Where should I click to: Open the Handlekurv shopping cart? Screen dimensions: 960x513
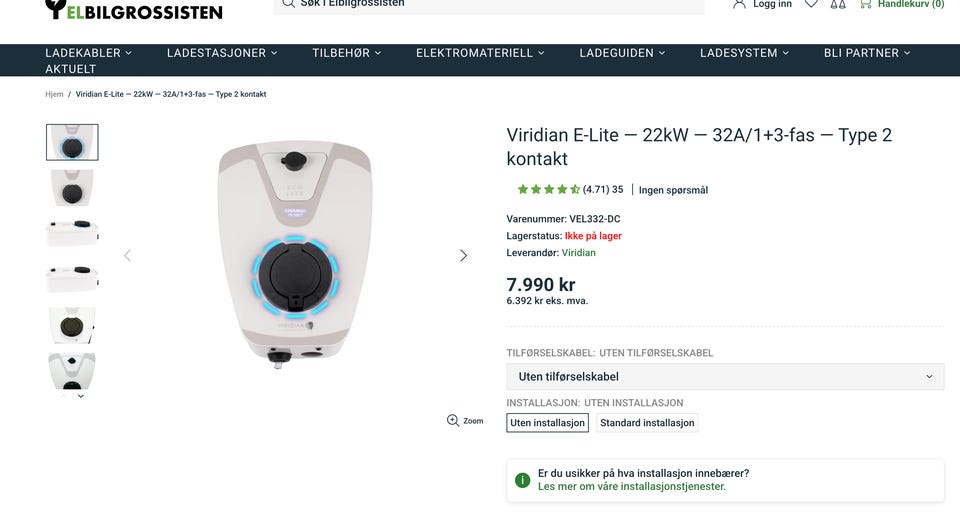tap(902, 4)
